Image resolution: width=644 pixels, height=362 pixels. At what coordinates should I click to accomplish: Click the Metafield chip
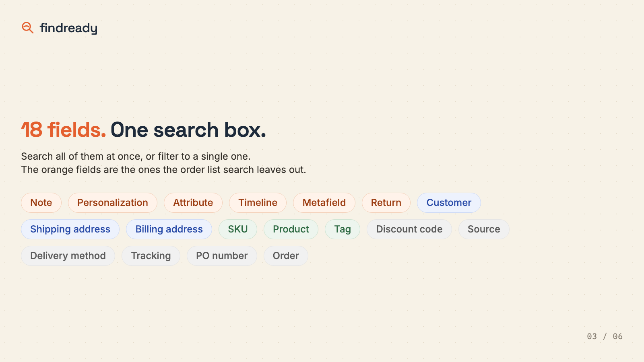[x=324, y=203]
